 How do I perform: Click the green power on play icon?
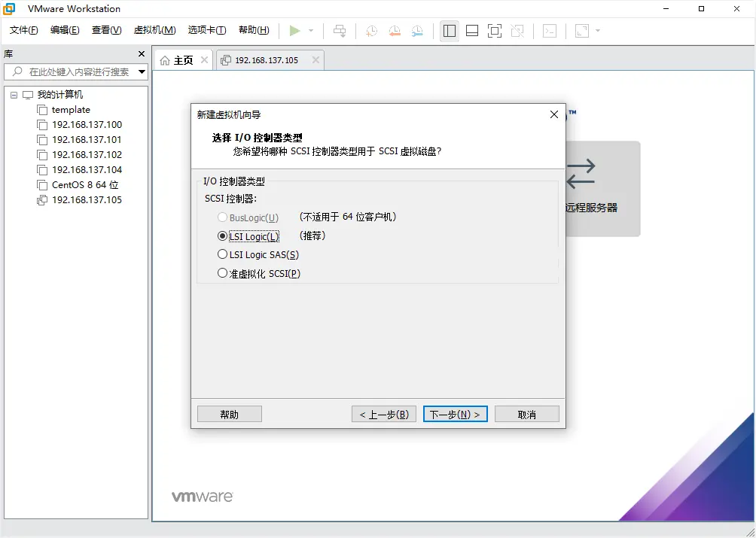294,31
